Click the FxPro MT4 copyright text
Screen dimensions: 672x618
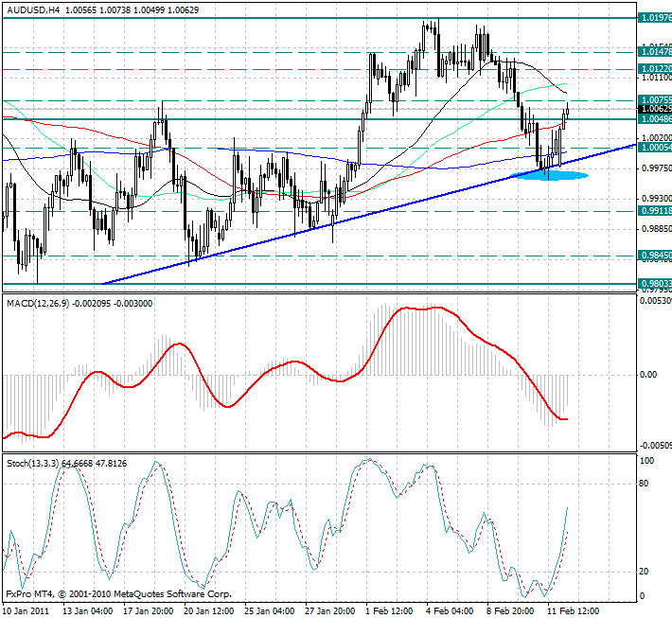pyautogui.click(x=118, y=594)
